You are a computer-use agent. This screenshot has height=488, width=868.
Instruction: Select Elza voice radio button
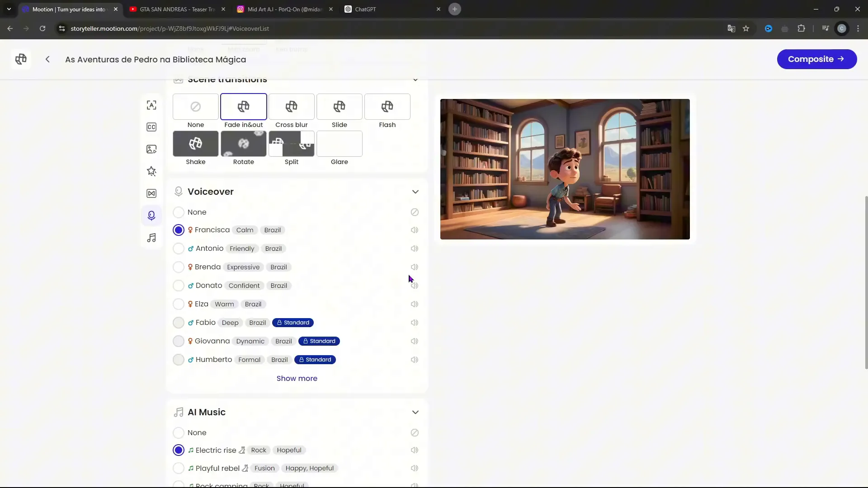coord(179,304)
